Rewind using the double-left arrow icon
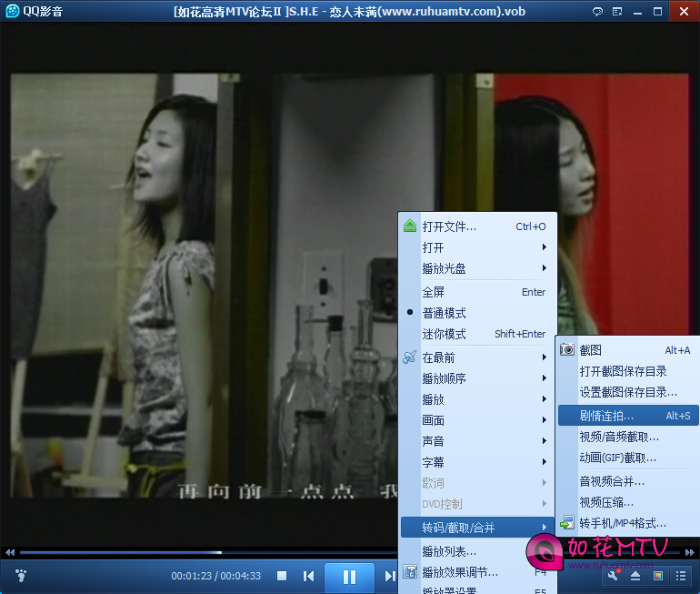This screenshot has height=594, width=700. tap(10, 553)
